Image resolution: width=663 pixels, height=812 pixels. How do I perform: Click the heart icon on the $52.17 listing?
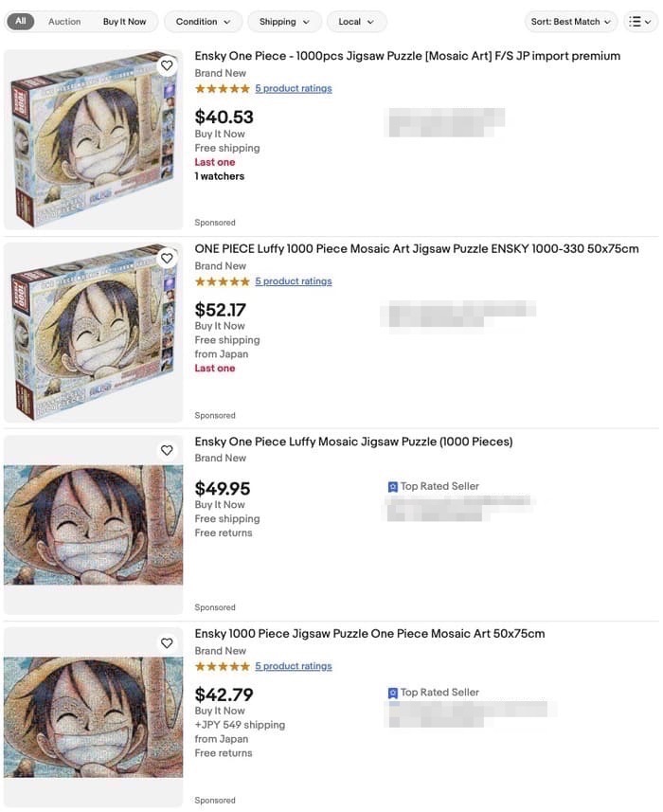point(167,258)
